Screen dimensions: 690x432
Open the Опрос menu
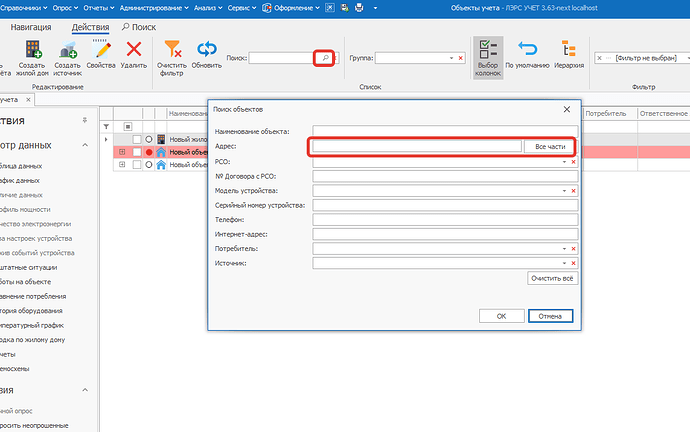point(65,8)
